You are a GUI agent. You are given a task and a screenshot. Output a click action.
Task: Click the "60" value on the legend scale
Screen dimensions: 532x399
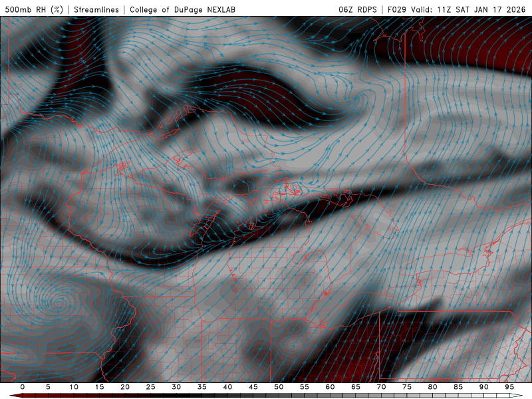[330, 387]
